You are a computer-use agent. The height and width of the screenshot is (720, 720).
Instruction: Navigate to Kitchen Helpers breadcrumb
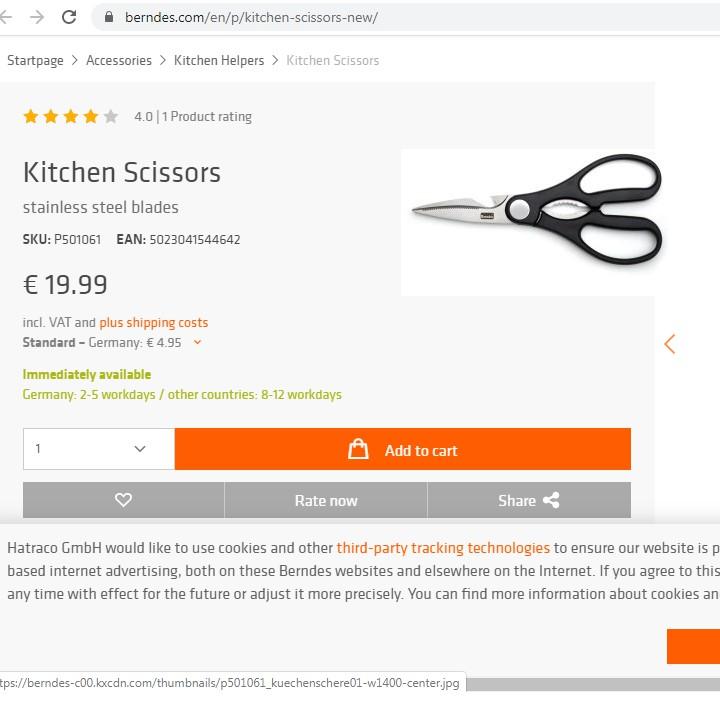[219, 61]
